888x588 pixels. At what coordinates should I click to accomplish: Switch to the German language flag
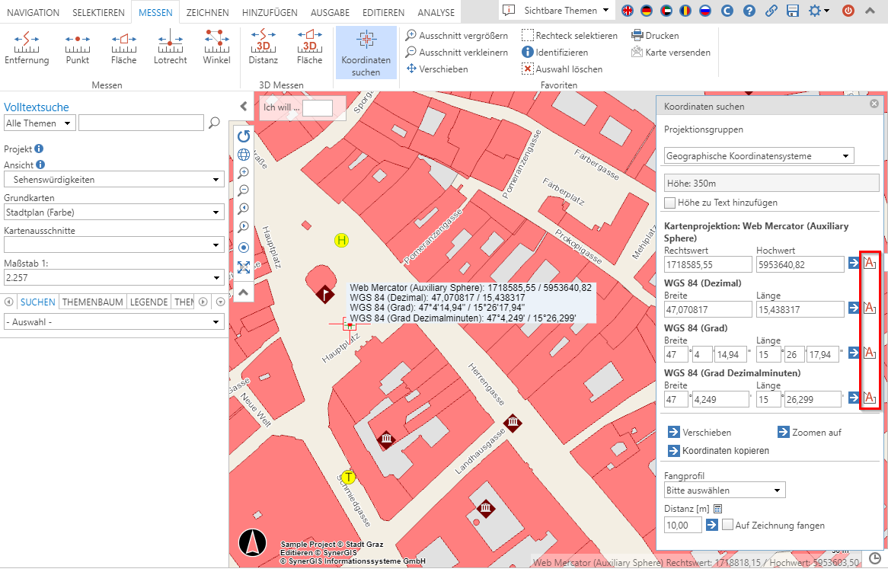click(647, 11)
